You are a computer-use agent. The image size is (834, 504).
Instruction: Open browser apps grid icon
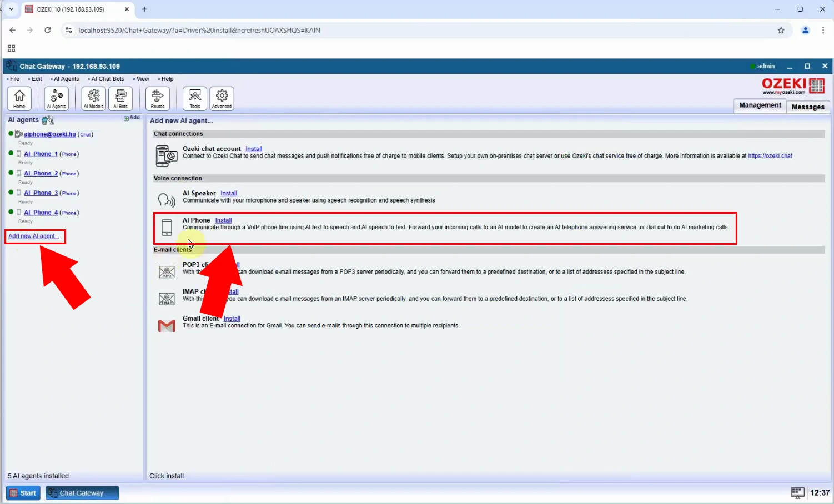tap(11, 48)
